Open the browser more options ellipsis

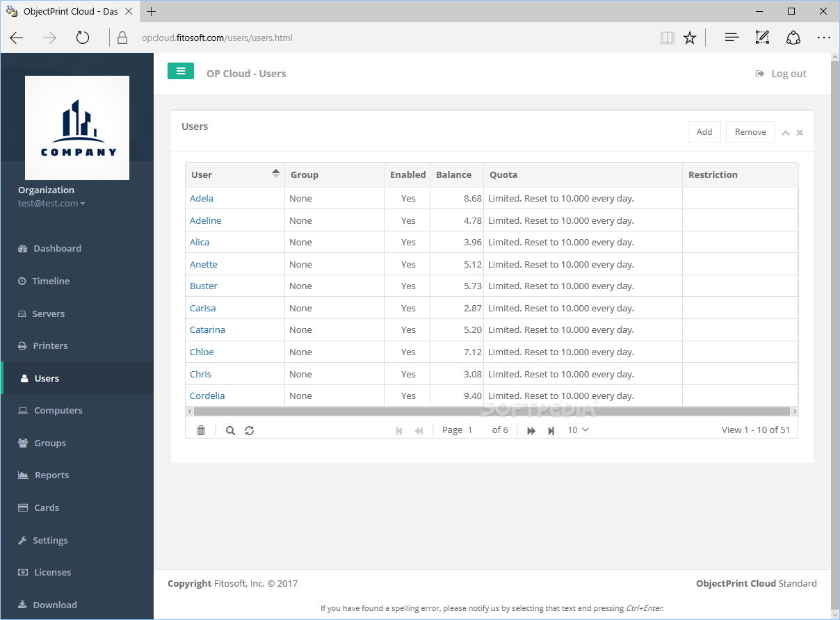[x=824, y=38]
